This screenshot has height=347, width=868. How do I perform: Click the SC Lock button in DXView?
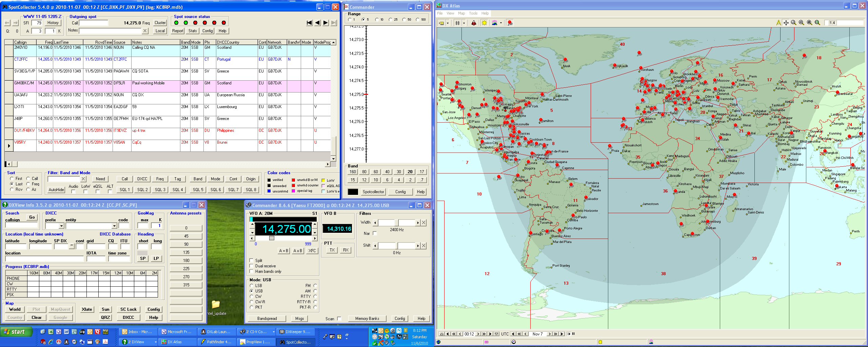(x=129, y=309)
